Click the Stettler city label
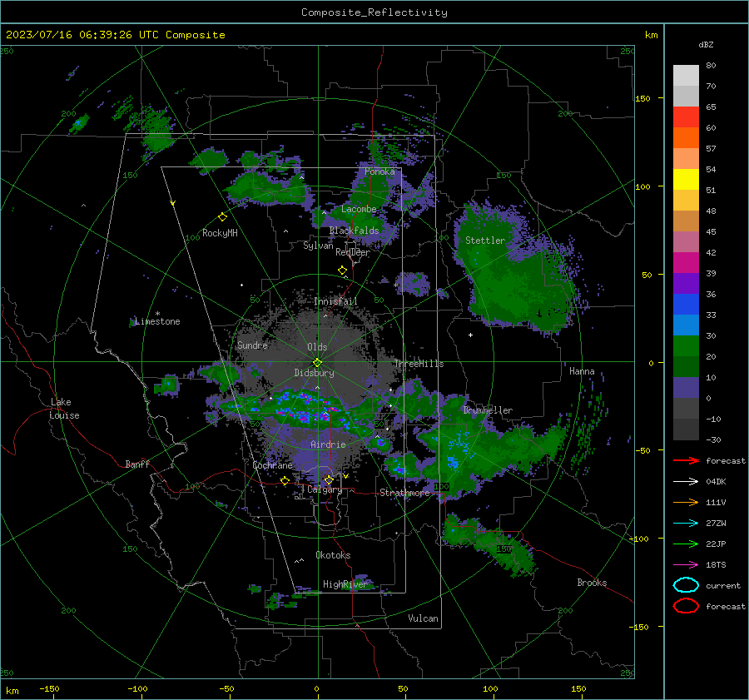This screenshot has height=700, width=749. click(485, 241)
